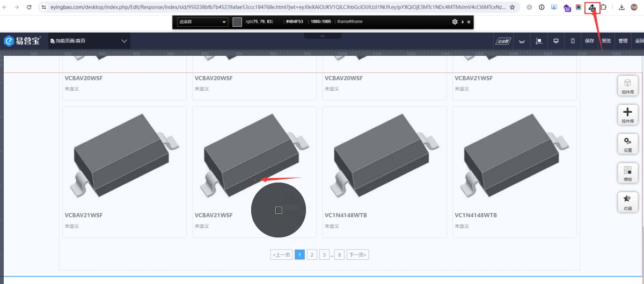Toggle the 企业版 enterprise badge
The width and height of the screenshot is (644, 284).
[503, 41]
